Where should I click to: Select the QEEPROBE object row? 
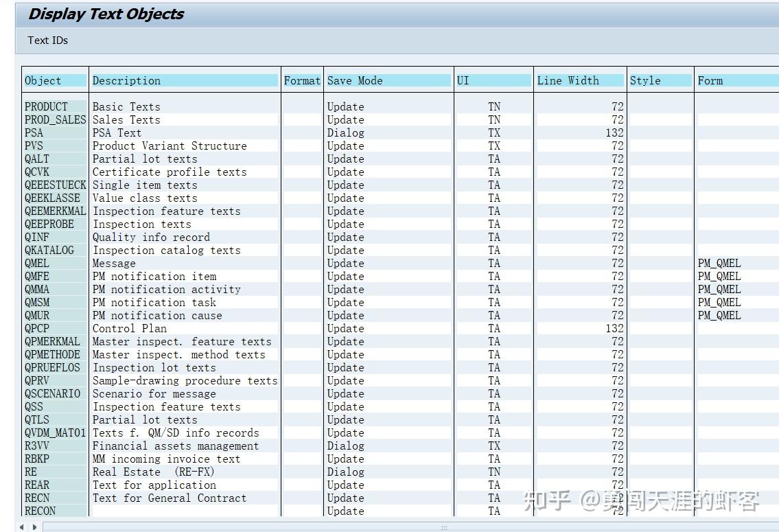click(x=55, y=224)
